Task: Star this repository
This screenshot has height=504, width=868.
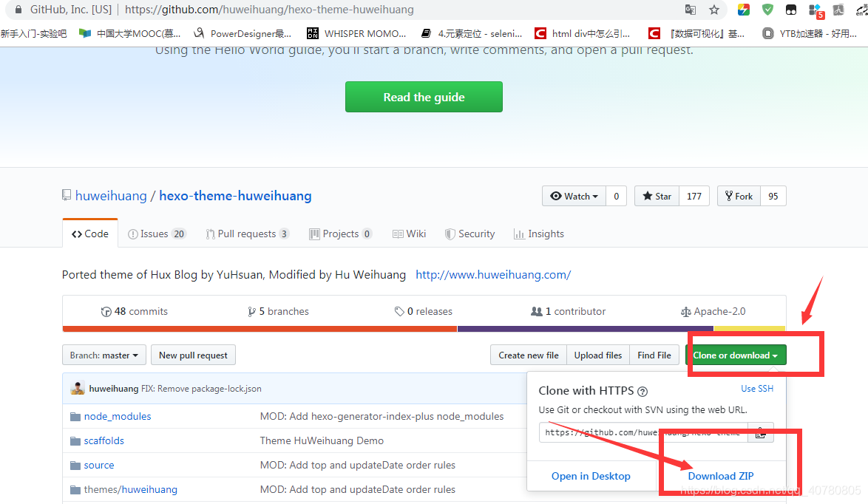Action: pyautogui.click(x=657, y=197)
